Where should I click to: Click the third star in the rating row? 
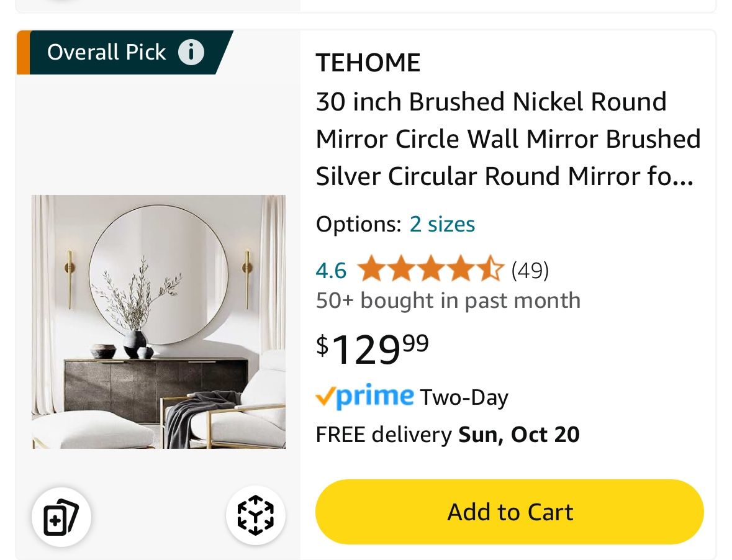(x=430, y=269)
